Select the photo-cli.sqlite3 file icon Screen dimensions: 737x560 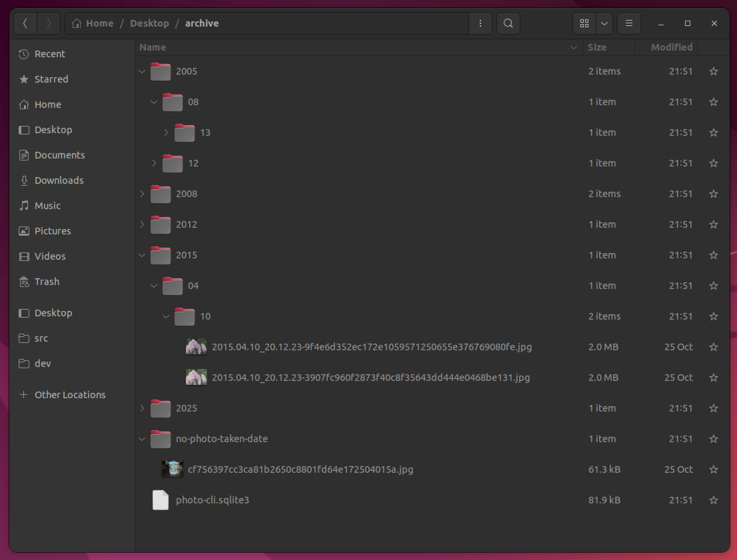coord(160,500)
